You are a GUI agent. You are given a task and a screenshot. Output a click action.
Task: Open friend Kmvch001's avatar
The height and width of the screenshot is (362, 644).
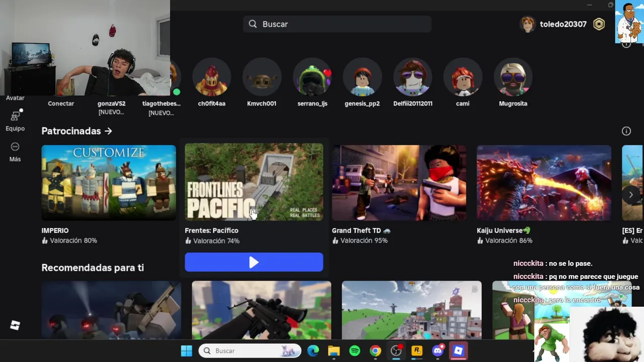pos(262,77)
